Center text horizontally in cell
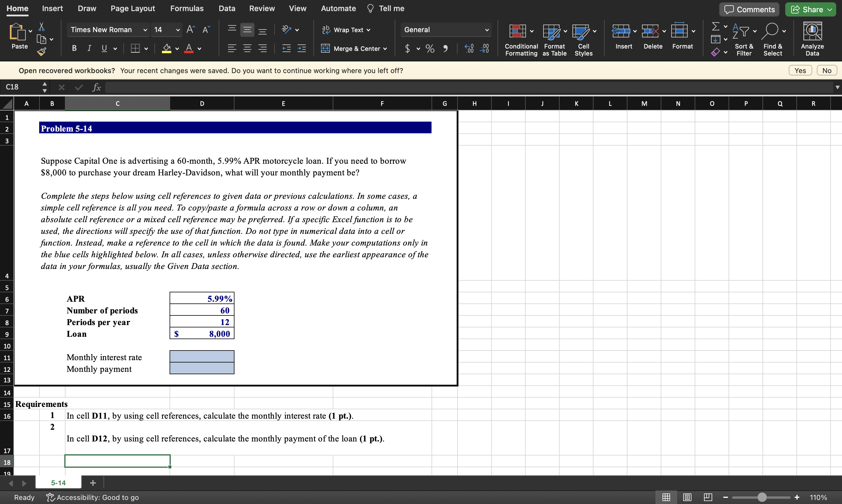This screenshot has width=842, height=504. click(x=247, y=48)
